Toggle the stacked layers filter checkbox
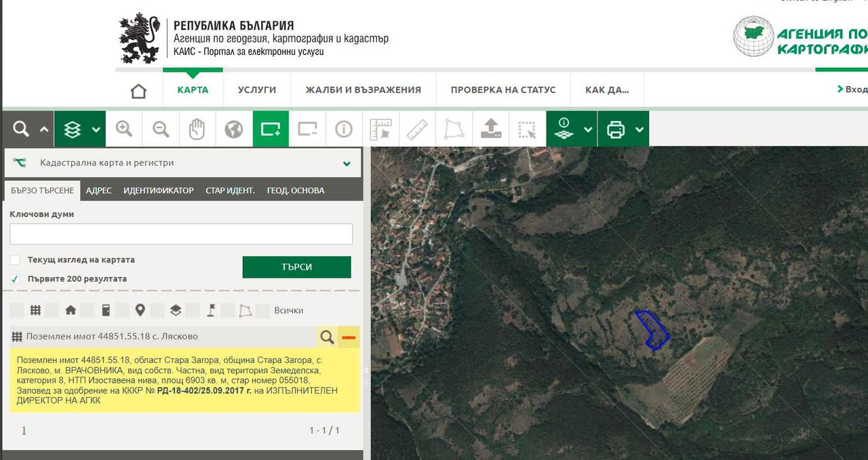This screenshot has width=868, height=460. pyautogui.click(x=158, y=310)
